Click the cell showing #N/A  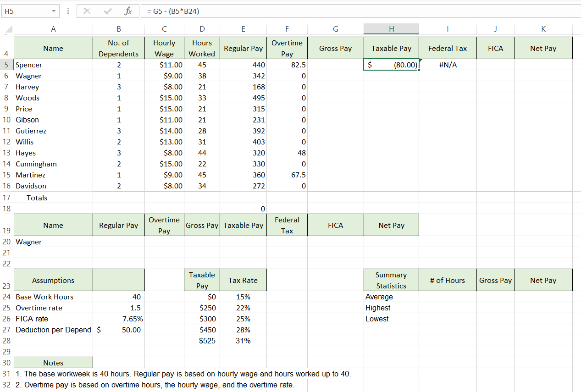click(448, 65)
